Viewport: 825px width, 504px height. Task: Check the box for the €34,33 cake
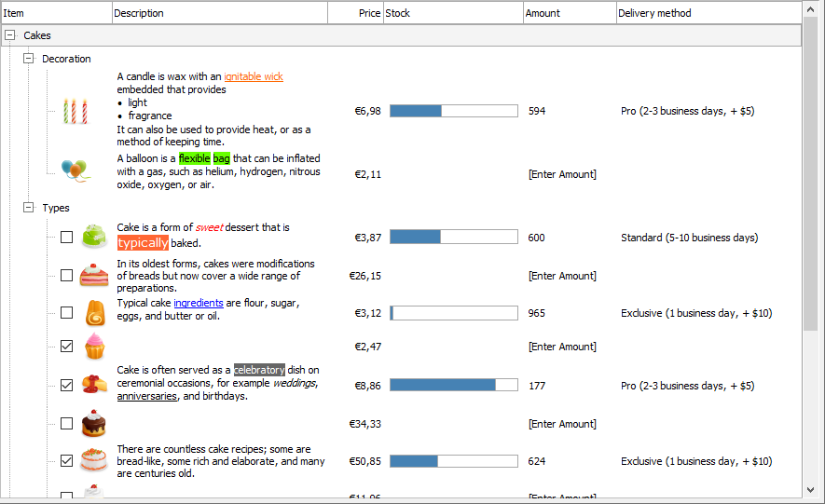click(x=66, y=424)
